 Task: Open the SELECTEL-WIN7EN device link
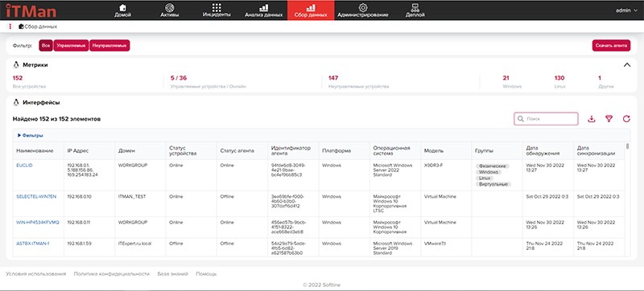tap(36, 196)
